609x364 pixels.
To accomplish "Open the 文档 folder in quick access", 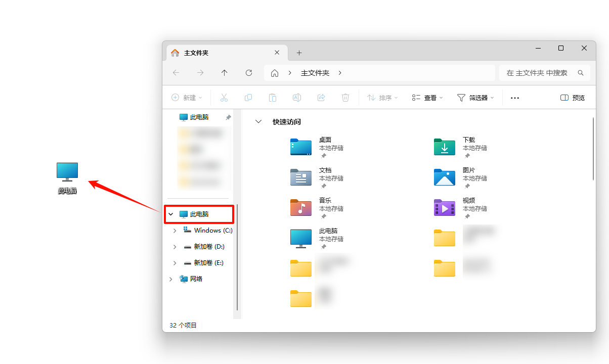I will tap(317, 177).
